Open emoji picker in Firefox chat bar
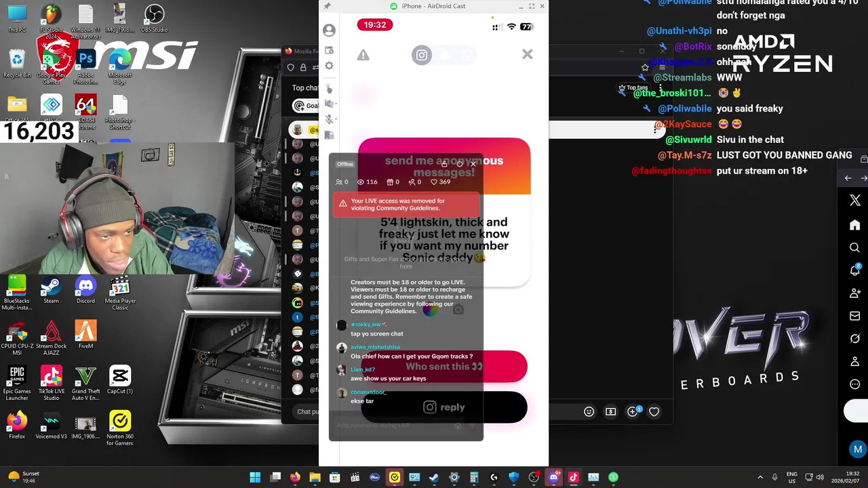 (589, 411)
